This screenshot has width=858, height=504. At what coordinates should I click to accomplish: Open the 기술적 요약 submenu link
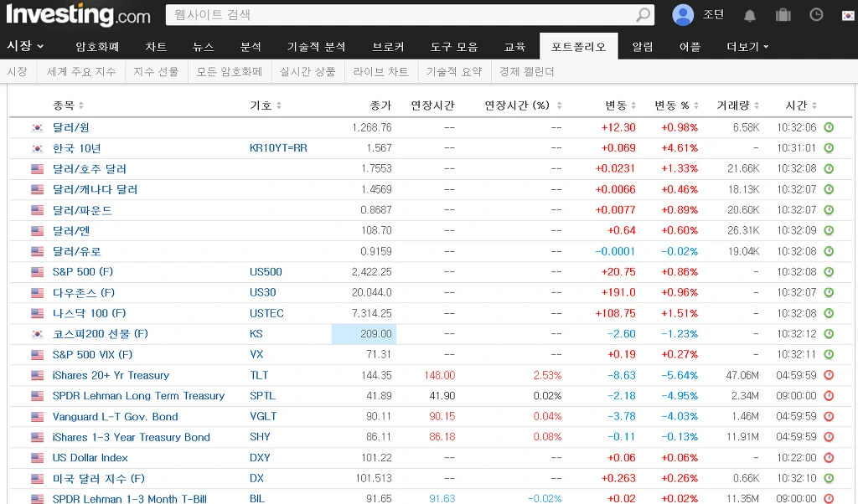click(454, 72)
